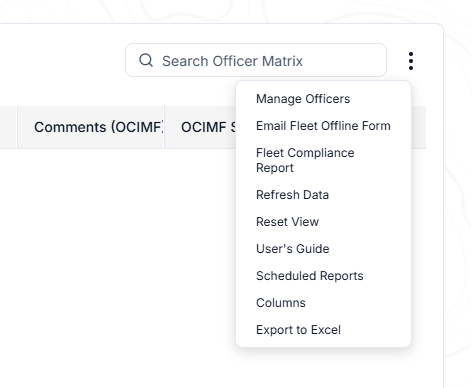
Task: Click the page background outside the card
Action: point(458,200)
